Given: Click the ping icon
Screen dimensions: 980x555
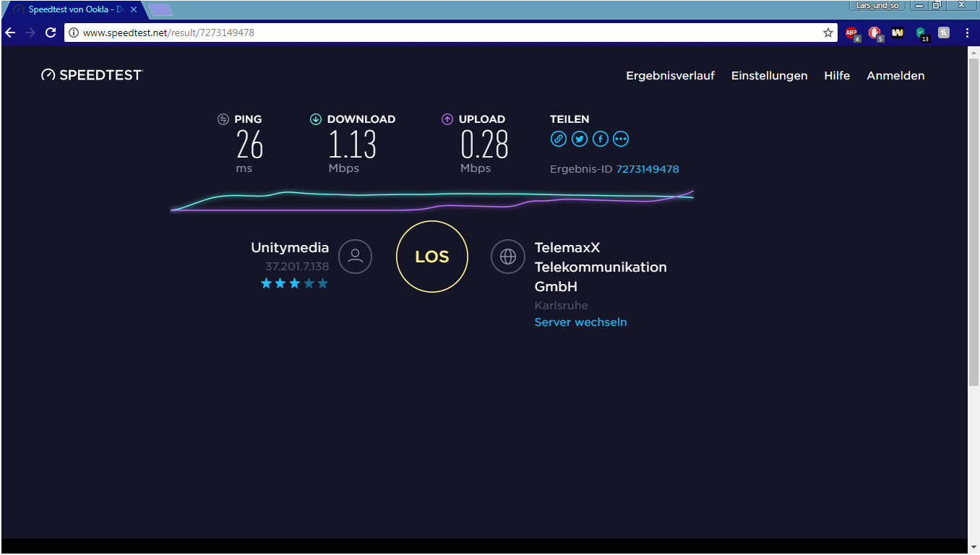Looking at the screenshot, I should click(x=223, y=119).
